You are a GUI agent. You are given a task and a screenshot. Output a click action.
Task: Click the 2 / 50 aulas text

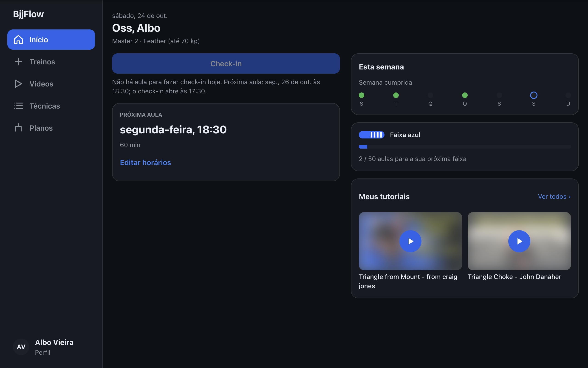[413, 159]
